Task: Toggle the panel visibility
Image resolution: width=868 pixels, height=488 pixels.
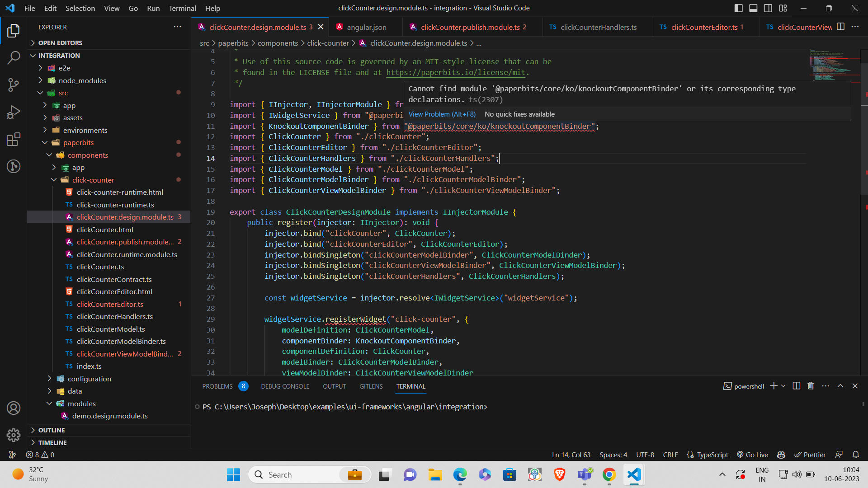Action: point(753,8)
